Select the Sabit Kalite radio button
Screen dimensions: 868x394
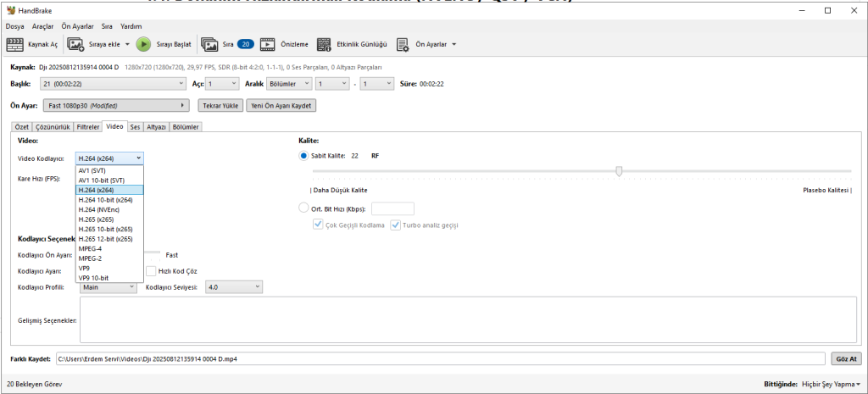tap(303, 156)
